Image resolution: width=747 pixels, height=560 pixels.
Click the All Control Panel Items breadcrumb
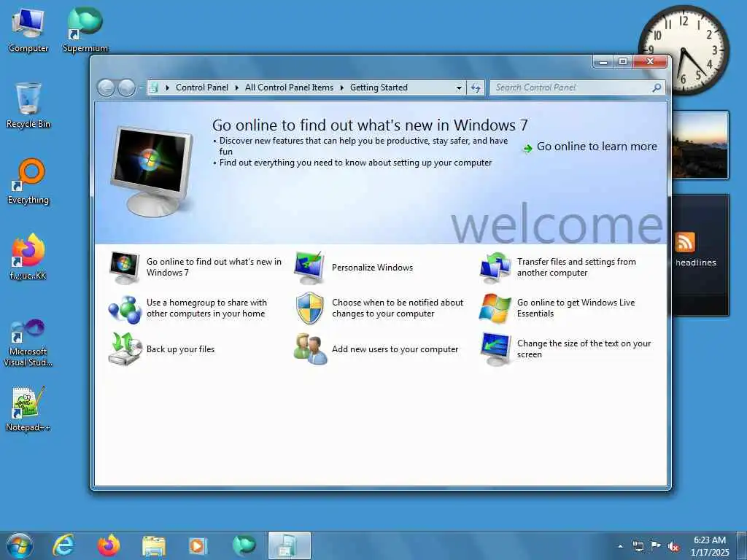[x=289, y=87]
